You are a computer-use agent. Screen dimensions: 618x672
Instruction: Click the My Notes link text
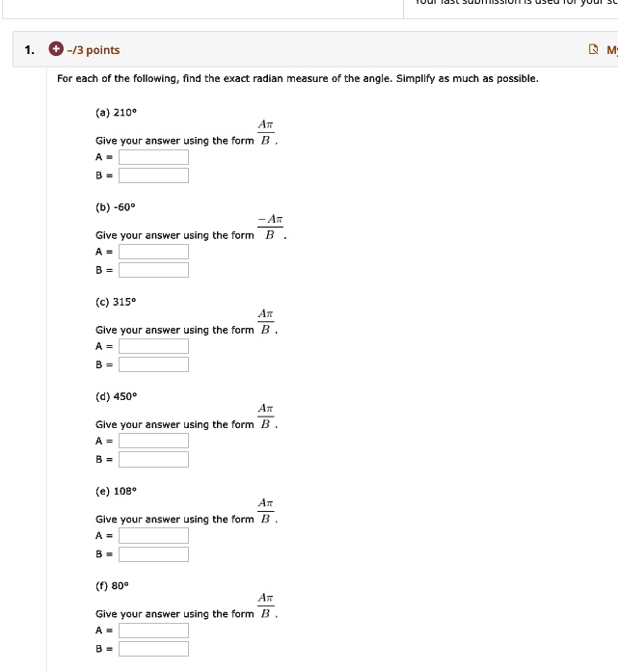[612, 50]
